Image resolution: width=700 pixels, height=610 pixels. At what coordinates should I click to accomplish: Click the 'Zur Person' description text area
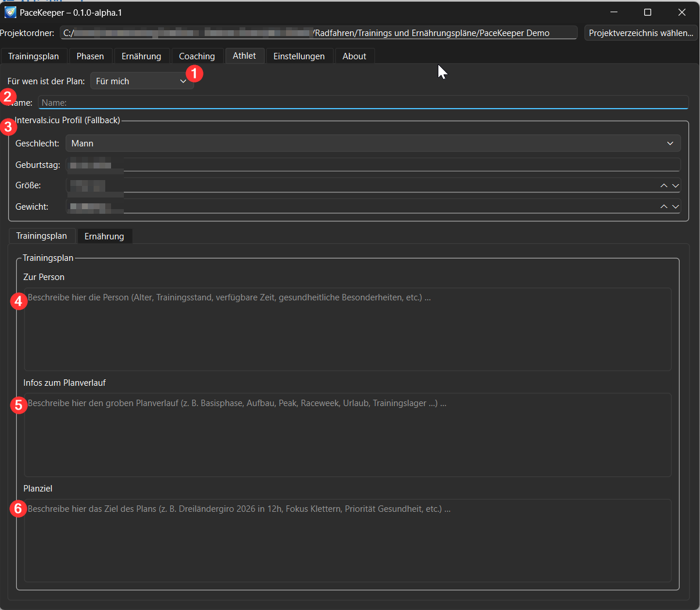pyautogui.click(x=347, y=329)
